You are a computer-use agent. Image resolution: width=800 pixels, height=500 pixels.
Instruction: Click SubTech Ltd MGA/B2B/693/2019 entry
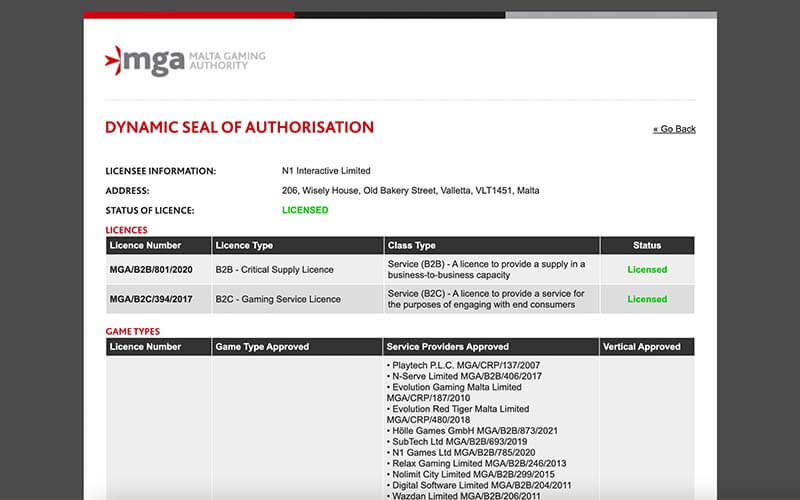click(x=457, y=442)
